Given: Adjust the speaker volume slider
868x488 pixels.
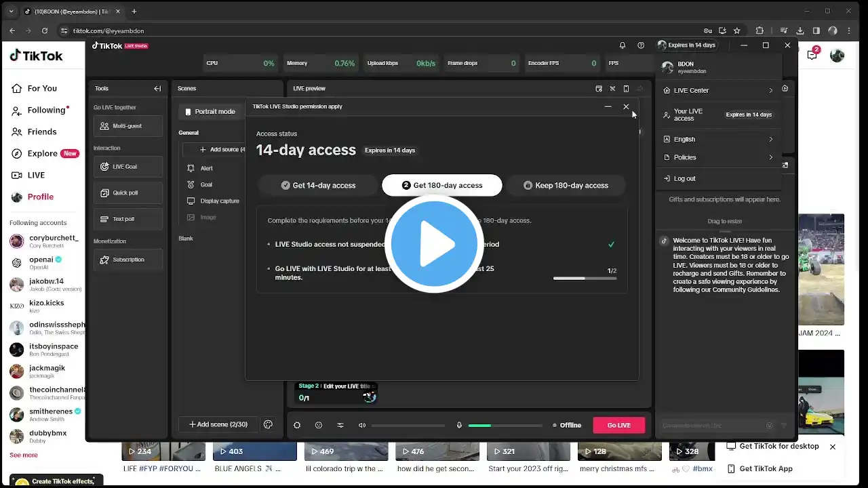Looking at the screenshot, I should (x=408, y=425).
